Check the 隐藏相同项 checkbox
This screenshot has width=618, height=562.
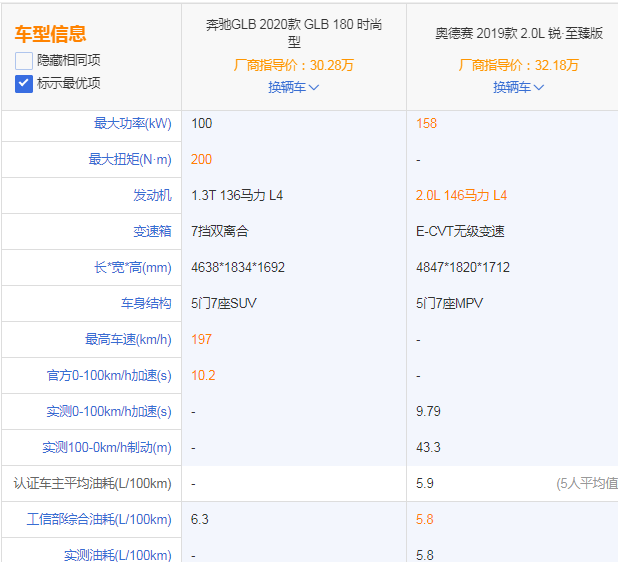24,60
